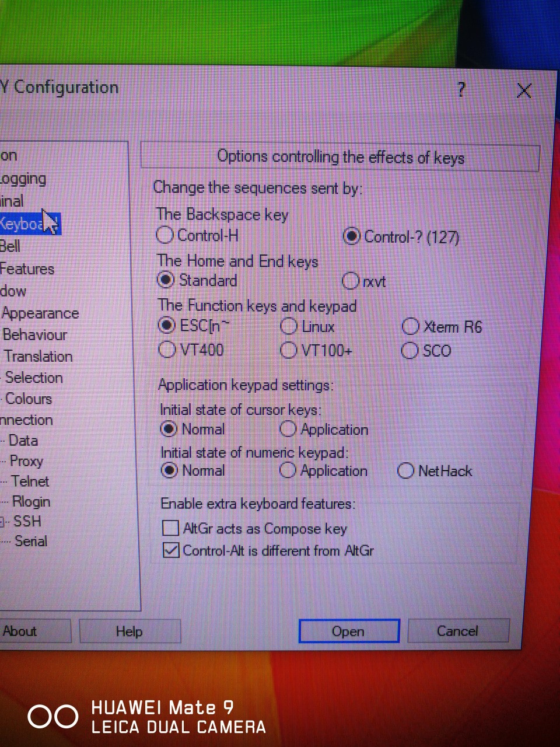Select Control-? (127) Backspace option

(x=351, y=236)
